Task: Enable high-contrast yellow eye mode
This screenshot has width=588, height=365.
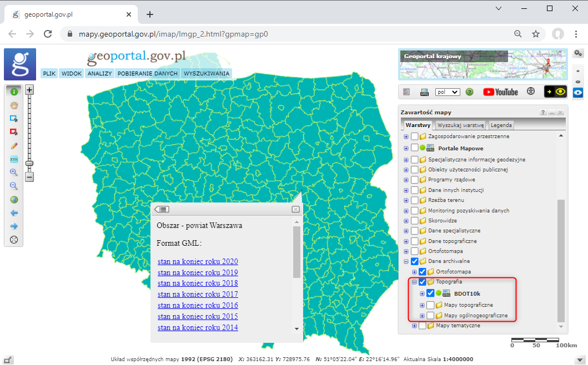Action: coord(555,92)
